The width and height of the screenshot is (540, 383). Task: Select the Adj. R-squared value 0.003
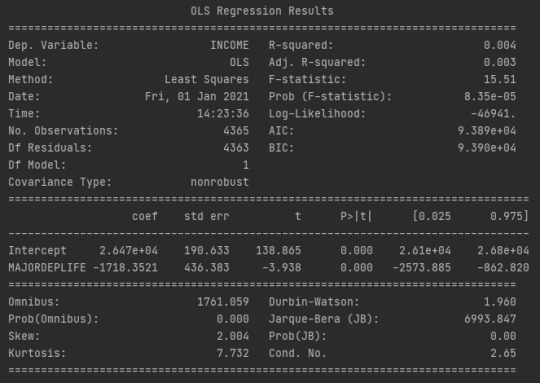[x=500, y=62]
